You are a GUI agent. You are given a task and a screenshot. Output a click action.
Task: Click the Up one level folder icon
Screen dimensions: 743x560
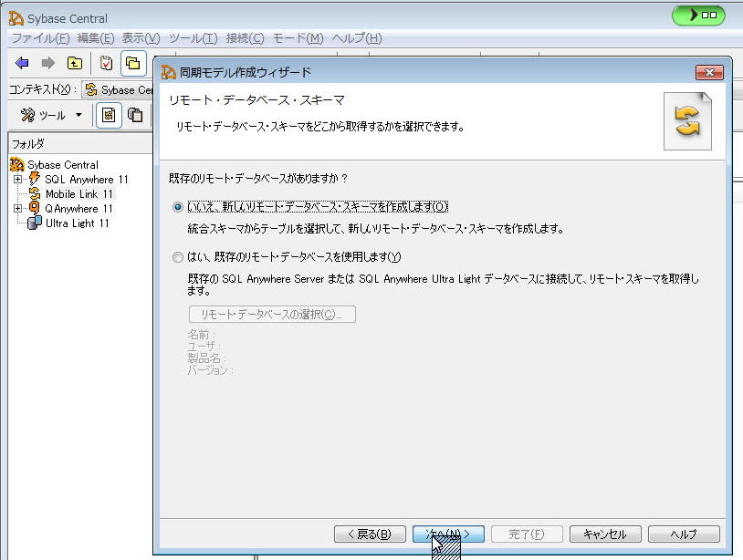coord(75,63)
